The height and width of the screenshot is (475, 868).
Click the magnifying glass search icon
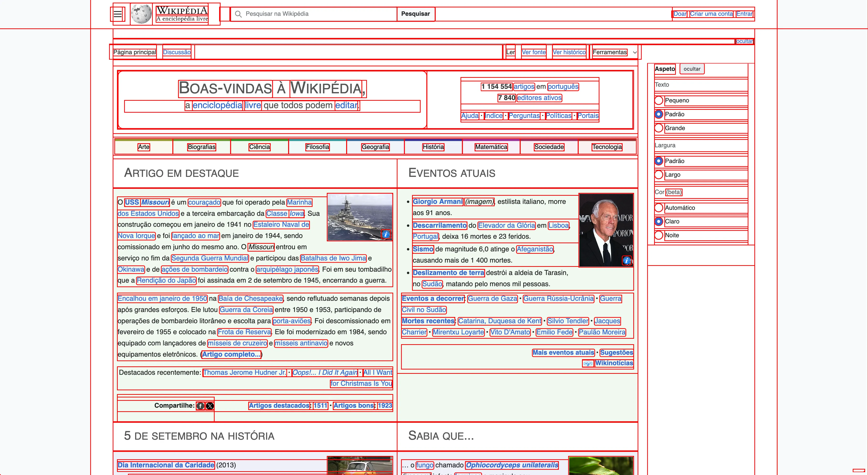238,14
